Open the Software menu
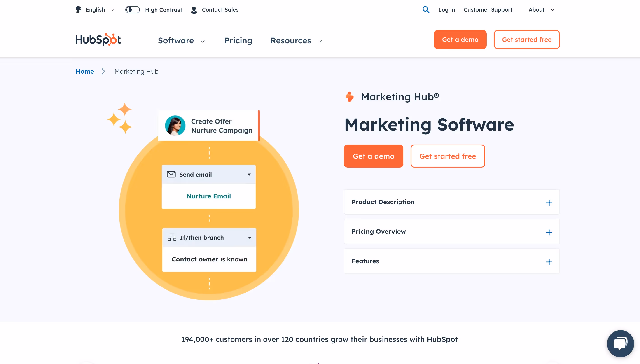This screenshot has width=640, height=364. 176,40
